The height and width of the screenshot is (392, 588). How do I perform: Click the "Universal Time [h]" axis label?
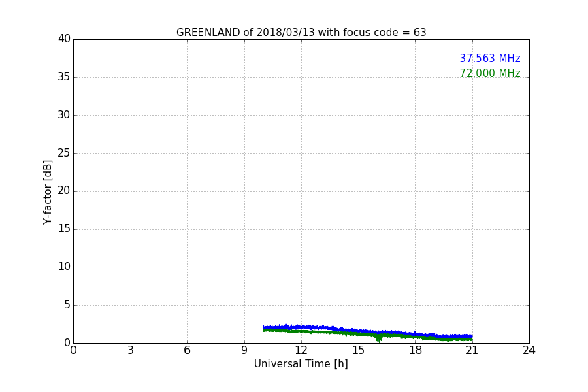[301, 364]
